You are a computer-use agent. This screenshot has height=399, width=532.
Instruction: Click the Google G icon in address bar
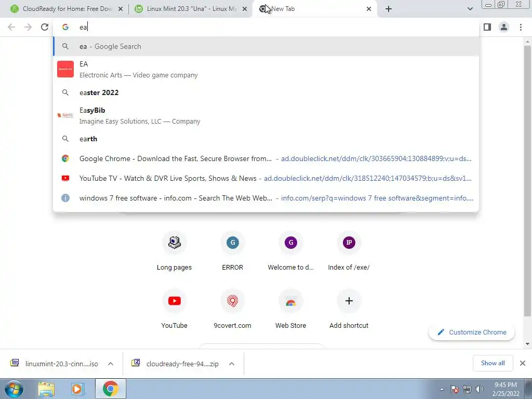65,27
